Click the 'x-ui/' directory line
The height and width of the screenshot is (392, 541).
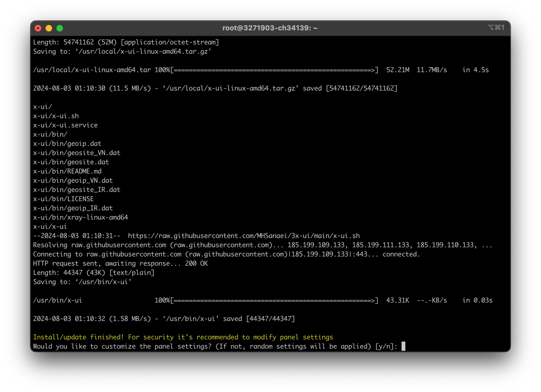pyautogui.click(x=43, y=107)
